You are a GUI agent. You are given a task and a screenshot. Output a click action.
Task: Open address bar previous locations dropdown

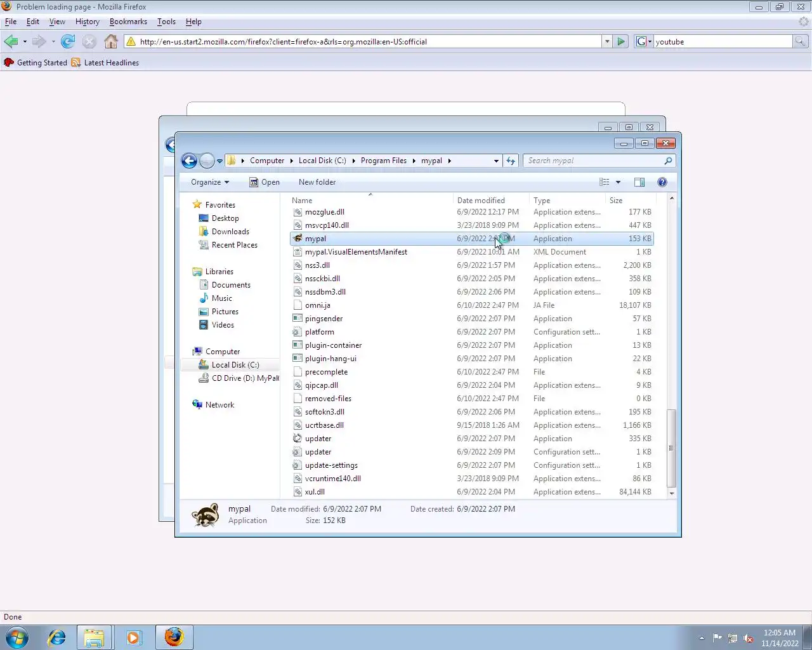point(496,161)
